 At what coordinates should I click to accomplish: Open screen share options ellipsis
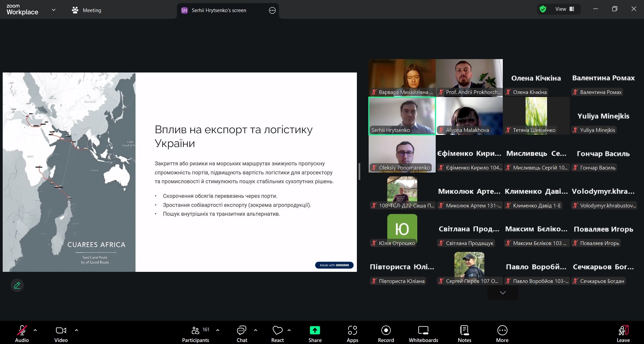(272, 10)
